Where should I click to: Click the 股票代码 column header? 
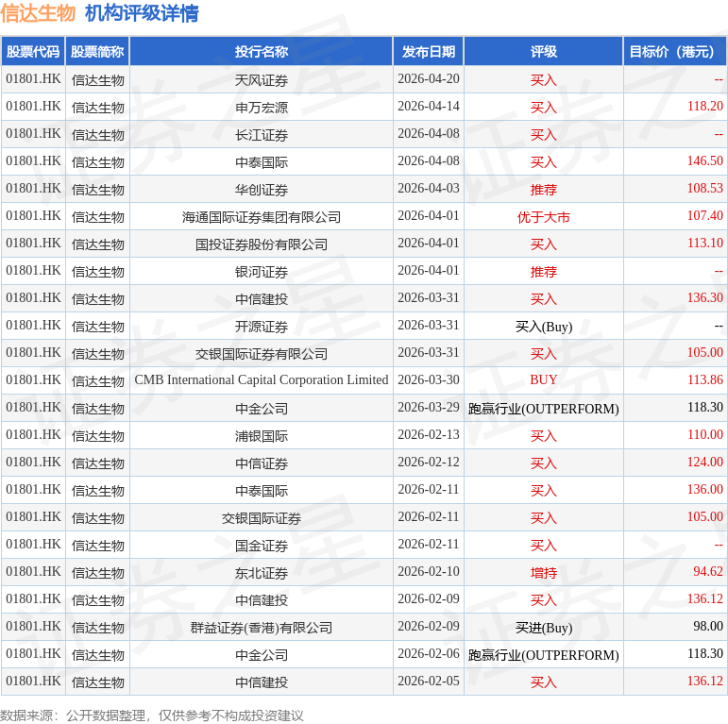click(33, 52)
